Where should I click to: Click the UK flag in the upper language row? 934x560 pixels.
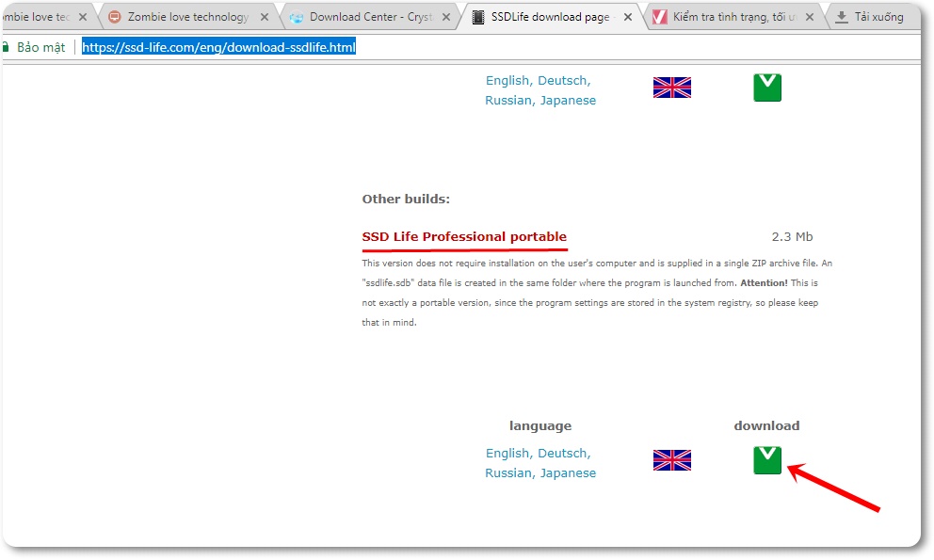click(x=672, y=88)
